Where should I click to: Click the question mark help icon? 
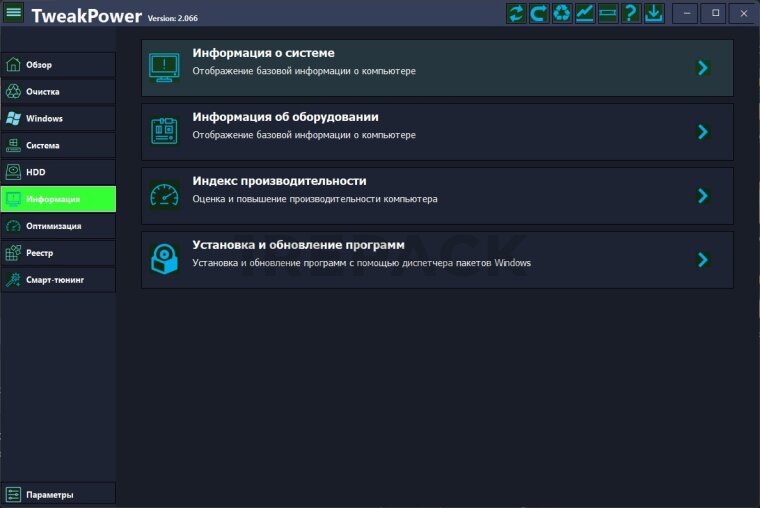631,13
